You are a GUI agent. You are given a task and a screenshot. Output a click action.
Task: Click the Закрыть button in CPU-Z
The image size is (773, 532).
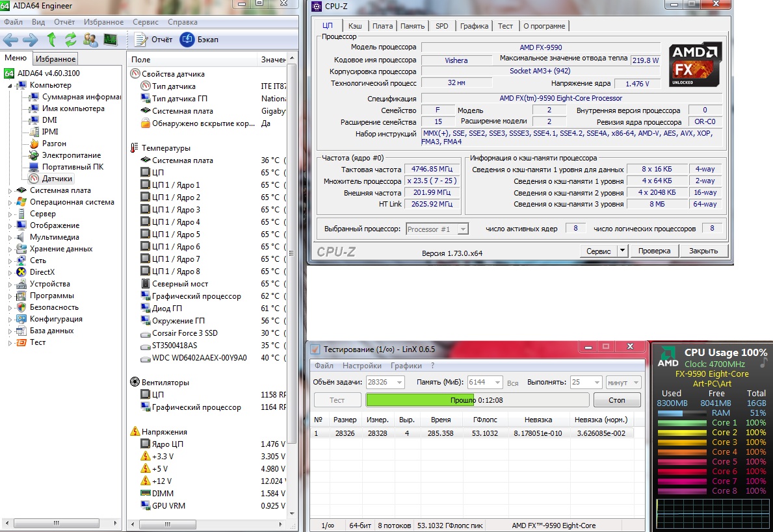703,251
